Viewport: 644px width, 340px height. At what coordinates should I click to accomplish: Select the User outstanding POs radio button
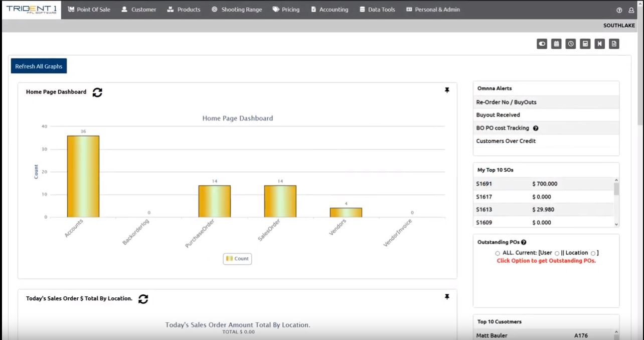click(557, 253)
